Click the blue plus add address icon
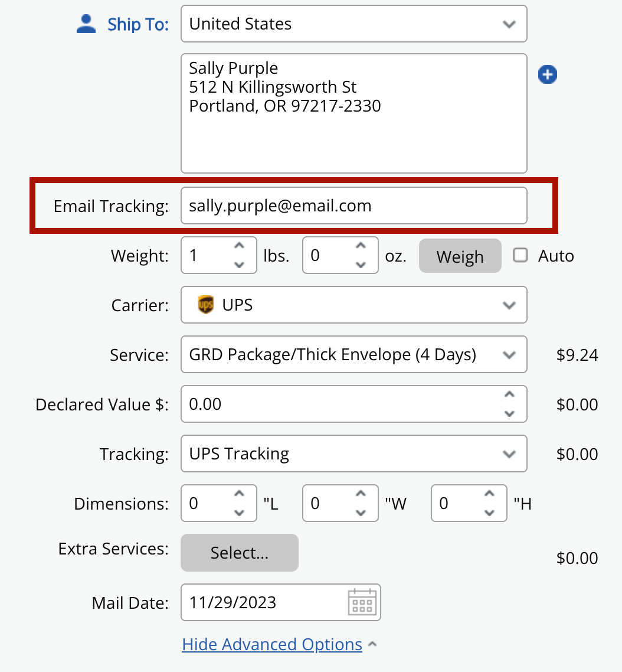622x672 pixels. pos(547,75)
